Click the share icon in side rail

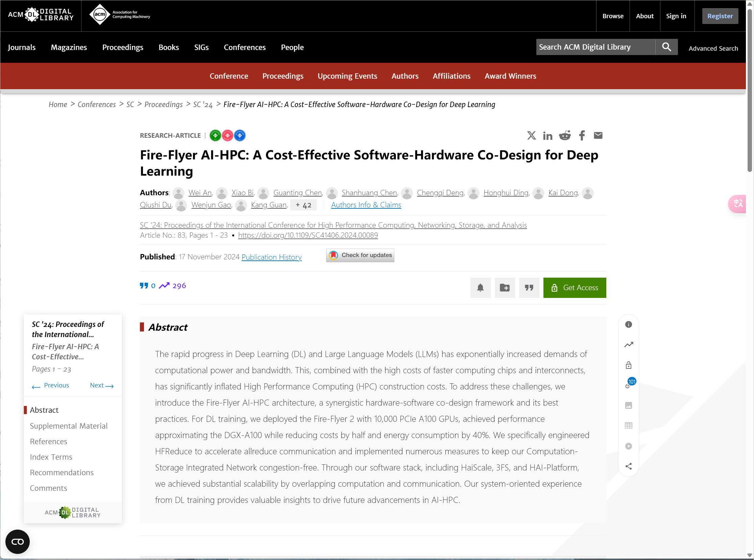tap(629, 466)
